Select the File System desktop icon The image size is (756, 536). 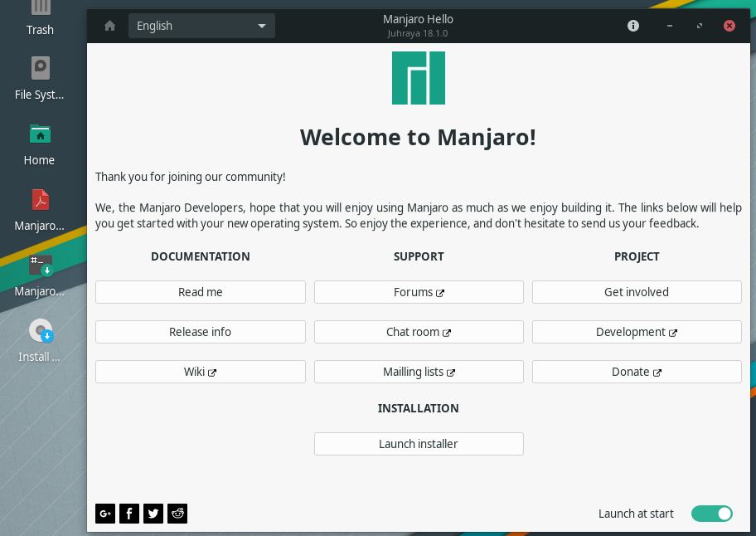click(40, 78)
